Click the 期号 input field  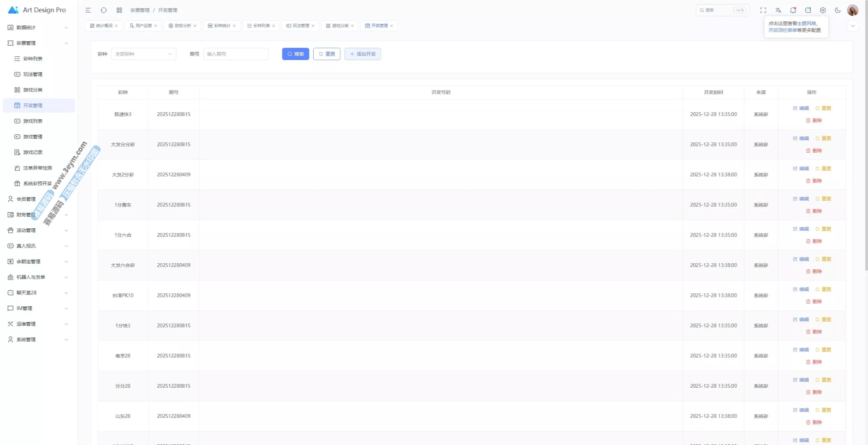236,54
